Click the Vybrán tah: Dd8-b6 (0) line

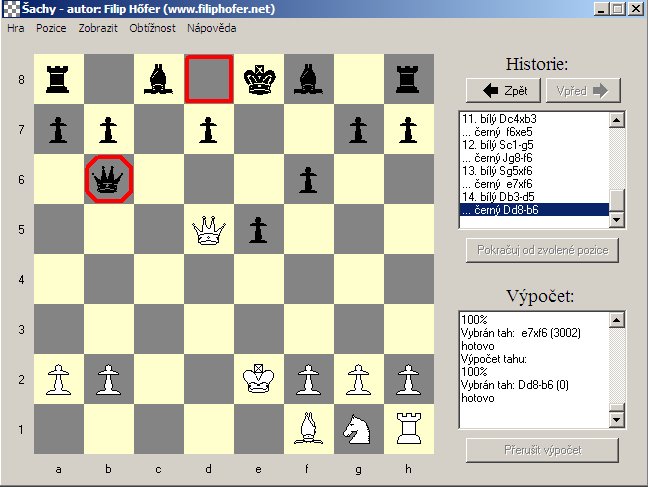pyautogui.click(x=515, y=385)
